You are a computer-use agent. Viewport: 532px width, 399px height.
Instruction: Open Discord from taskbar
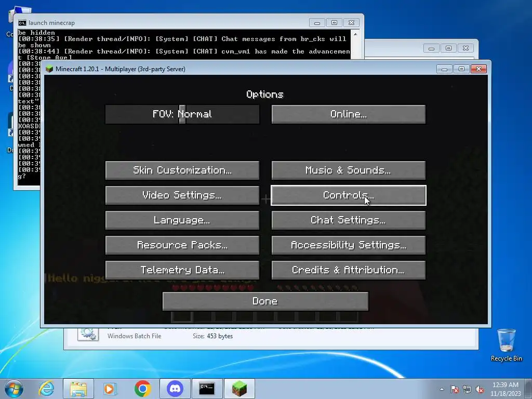pyautogui.click(x=175, y=389)
